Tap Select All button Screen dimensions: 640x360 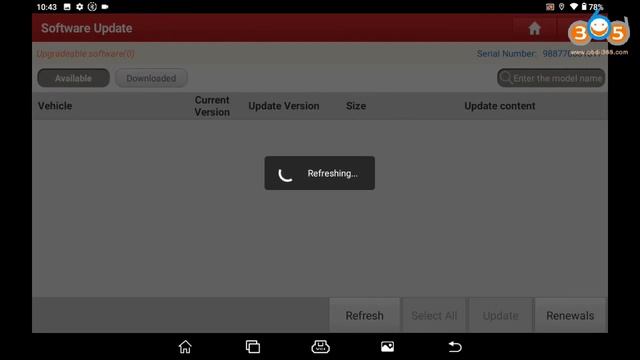pos(434,316)
